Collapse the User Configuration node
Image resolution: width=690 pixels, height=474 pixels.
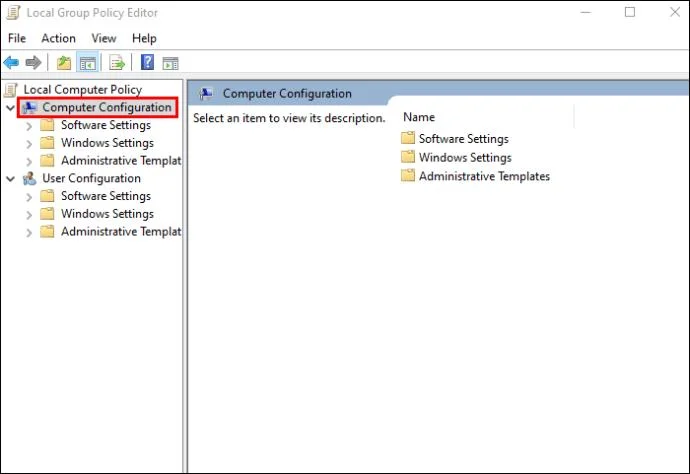coord(11,179)
